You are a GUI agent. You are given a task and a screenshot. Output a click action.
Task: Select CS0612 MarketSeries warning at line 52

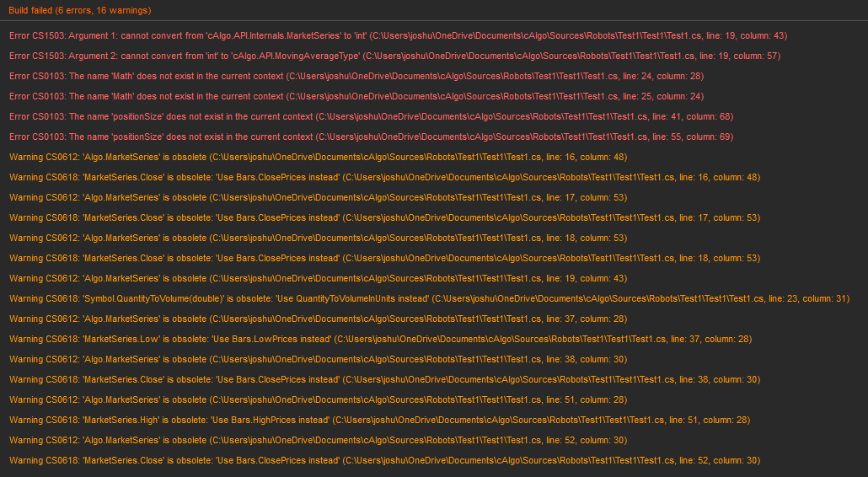point(318,440)
